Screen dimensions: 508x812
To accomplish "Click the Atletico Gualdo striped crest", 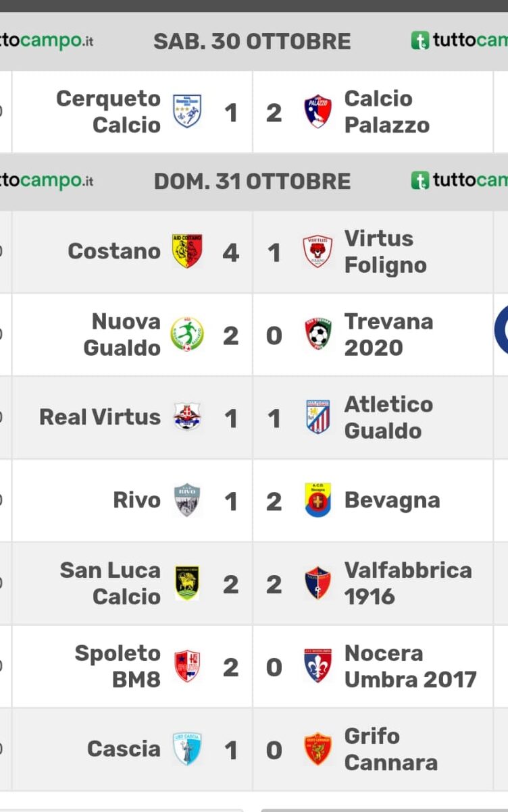I will coord(317,417).
